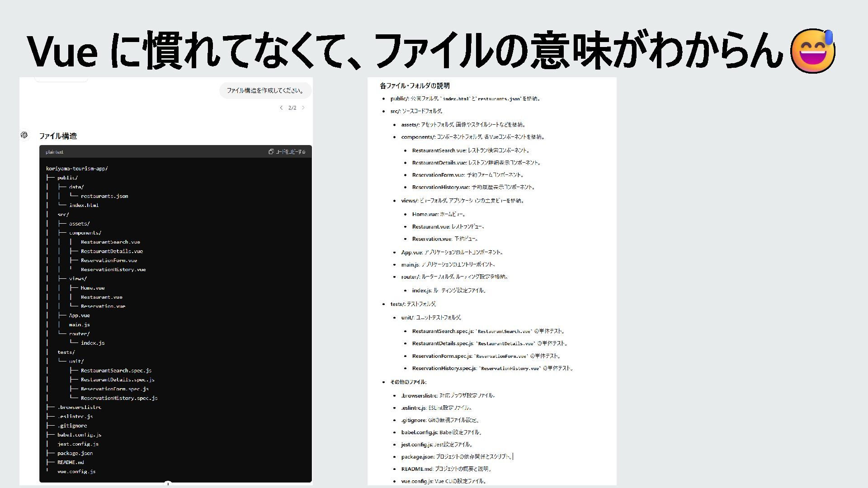Click scroll-down arrow below code block
Screen dimensions: 868x488
[168, 484]
